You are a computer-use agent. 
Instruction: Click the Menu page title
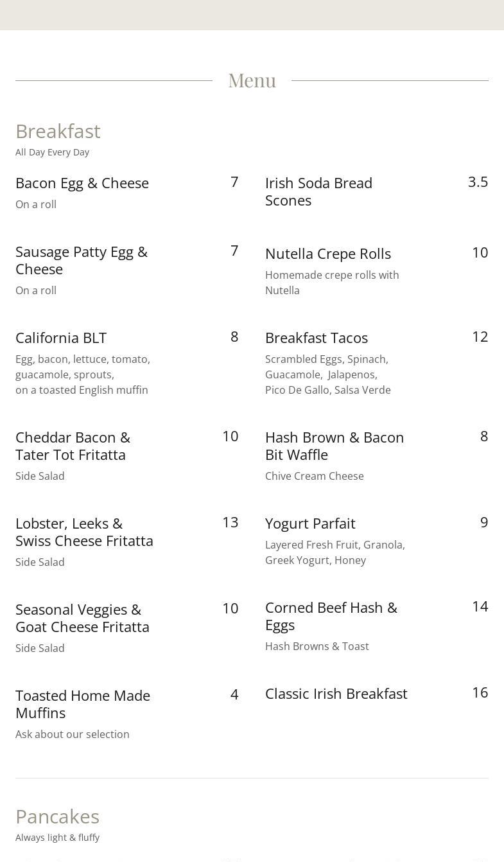click(x=252, y=80)
